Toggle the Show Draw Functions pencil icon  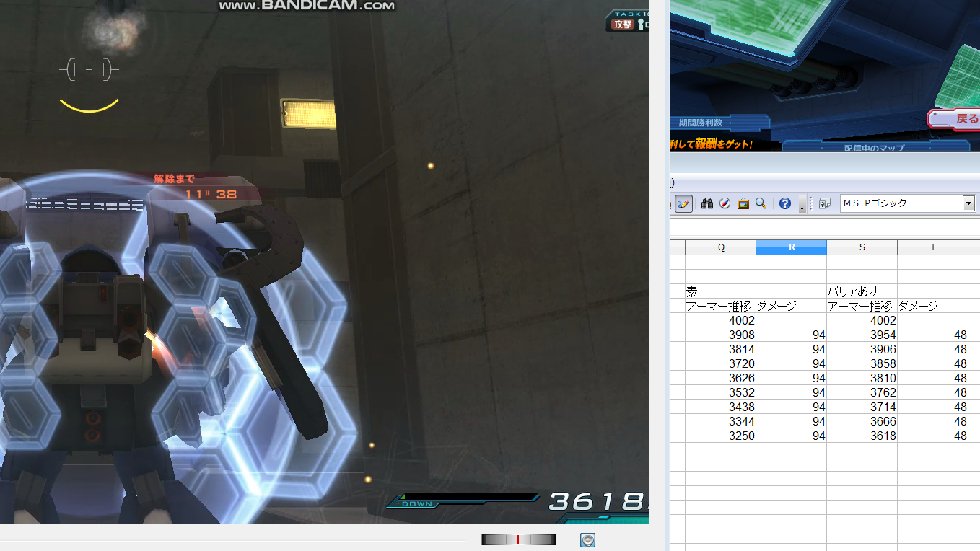pyautogui.click(x=683, y=204)
